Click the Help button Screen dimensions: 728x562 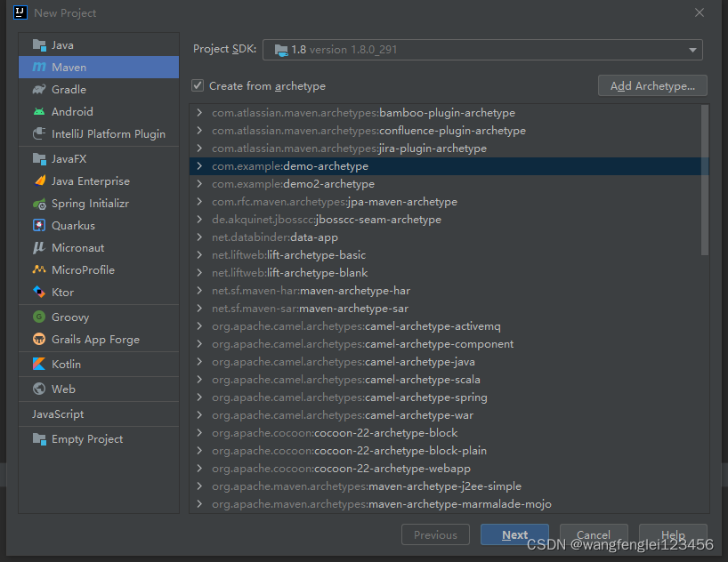(673, 534)
